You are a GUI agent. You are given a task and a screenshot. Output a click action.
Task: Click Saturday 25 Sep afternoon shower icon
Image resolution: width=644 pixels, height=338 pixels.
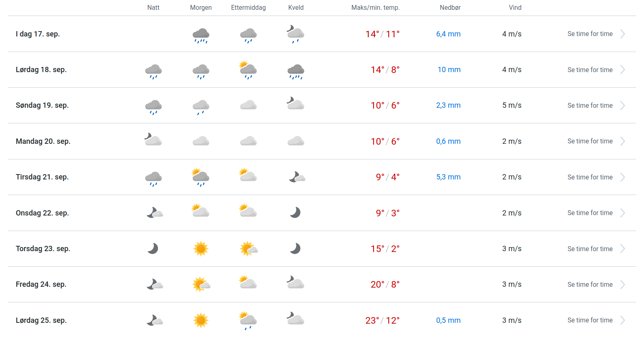pos(248,320)
